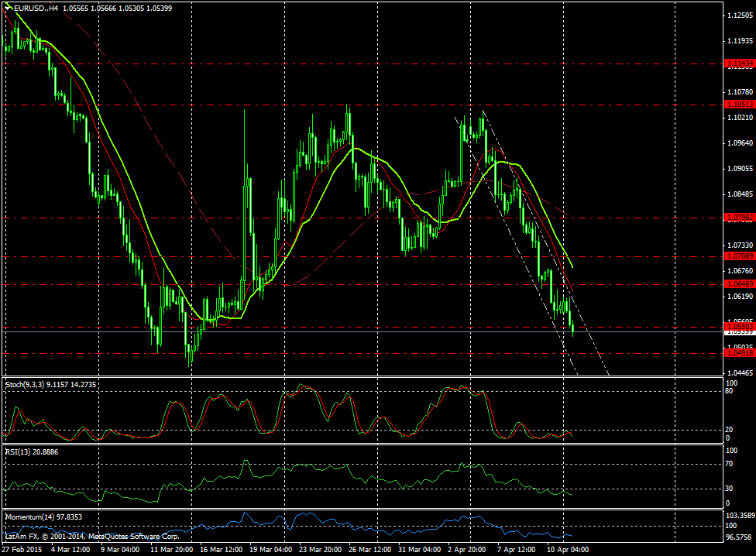Click the current price 1.05399 axis label
Viewport: 756px width, 556px height.
pos(737,331)
